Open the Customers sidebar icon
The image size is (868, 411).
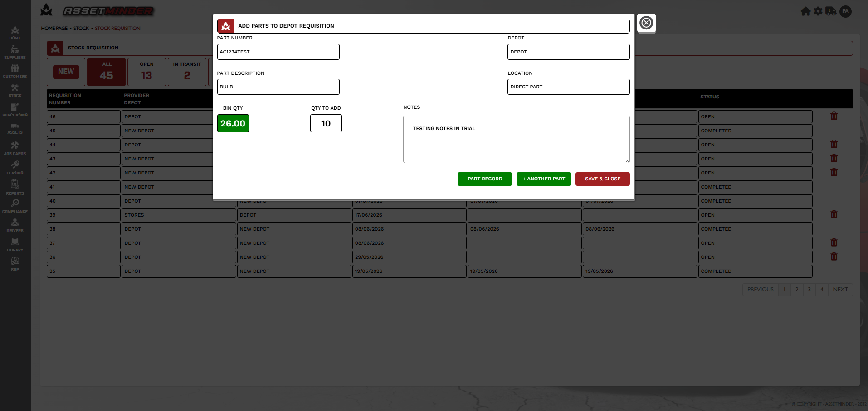(x=15, y=71)
